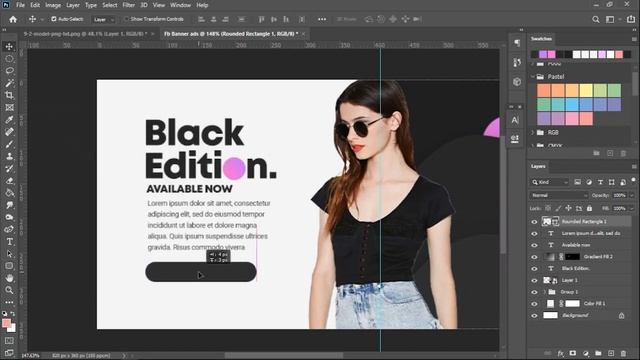
Task: Click the Share export icon
Action: [x=631, y=19]
